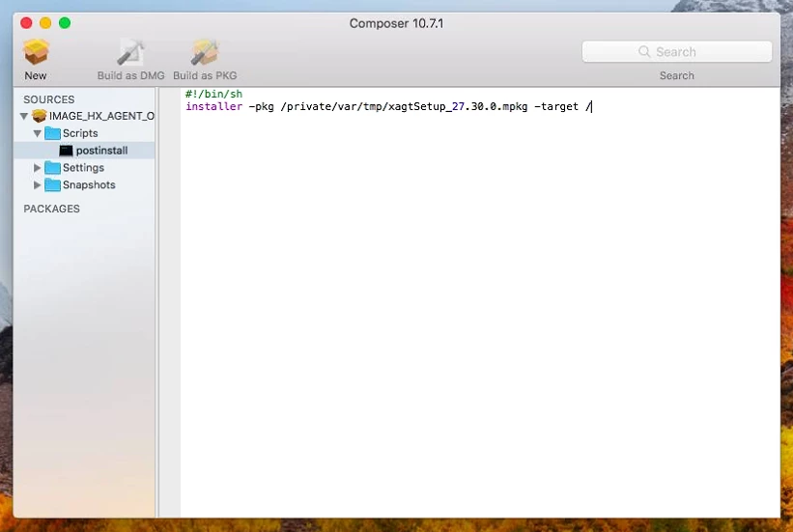Click the Build as DMG label
Viewport: 793px width, 532px height.
131,76
